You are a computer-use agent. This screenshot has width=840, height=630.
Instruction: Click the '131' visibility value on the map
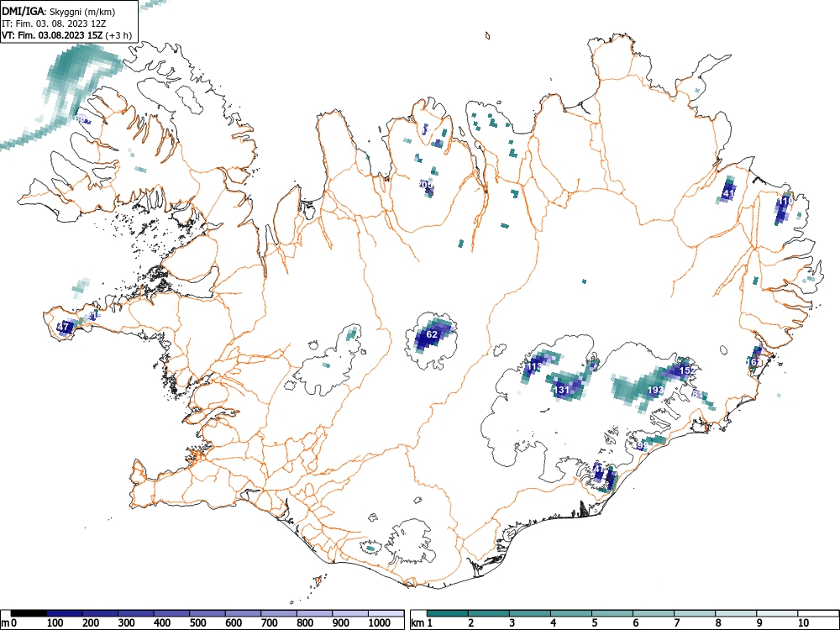[x=561, y=390]
